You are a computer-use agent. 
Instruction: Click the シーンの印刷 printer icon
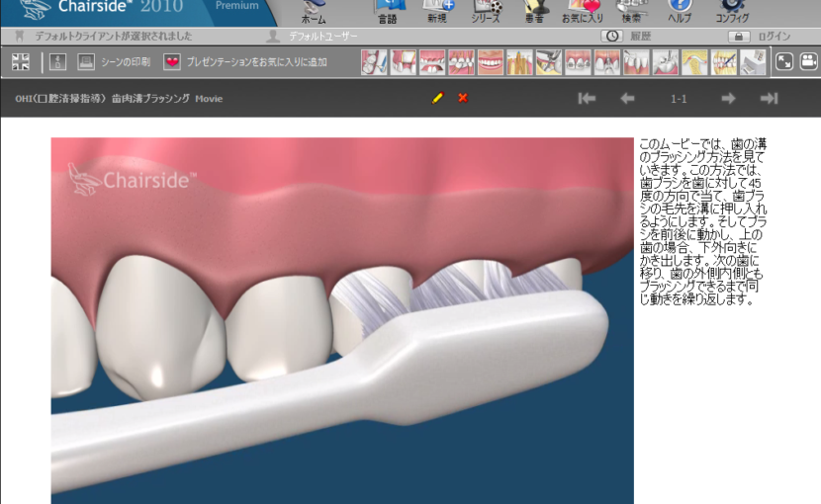point(86,61)
